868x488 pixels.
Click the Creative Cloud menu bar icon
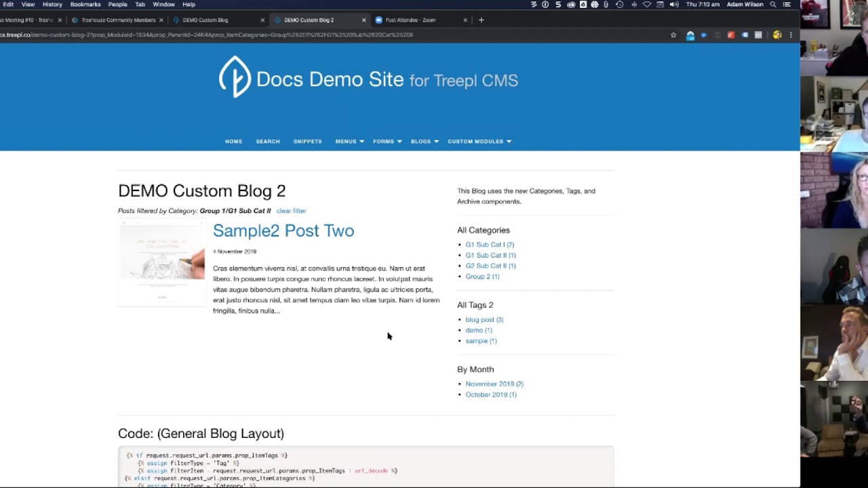571,5
